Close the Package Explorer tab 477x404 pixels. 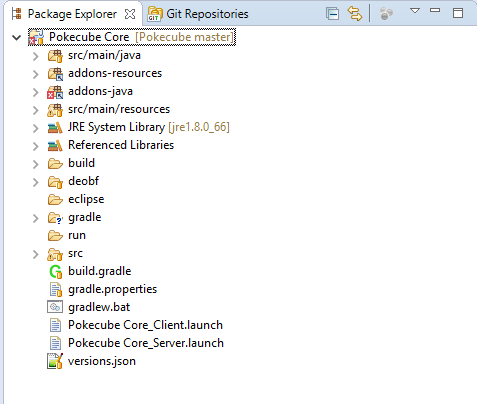[130, 14]
